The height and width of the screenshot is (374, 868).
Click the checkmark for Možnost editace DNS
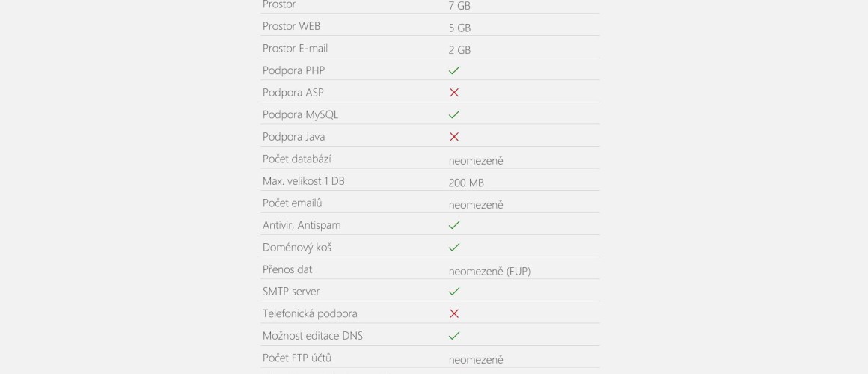tap(454, 336)
